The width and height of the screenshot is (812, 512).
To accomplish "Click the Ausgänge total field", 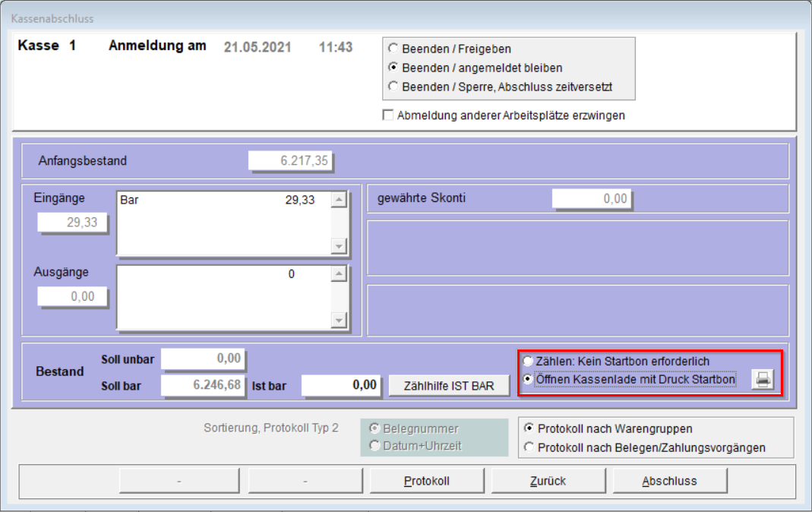I will coord(72,296).
